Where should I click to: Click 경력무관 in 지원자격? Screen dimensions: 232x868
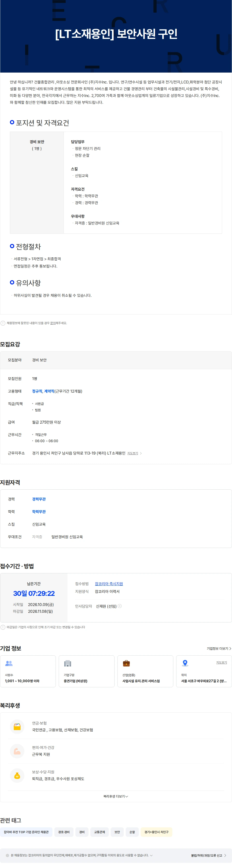coord(39,499)
